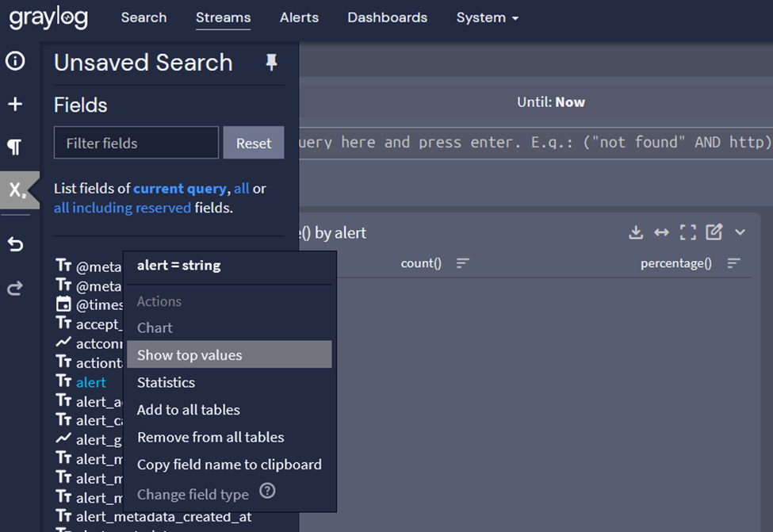
Task: Toggle widget width with horizontal arrows icon
Action: tap(661, 232)
